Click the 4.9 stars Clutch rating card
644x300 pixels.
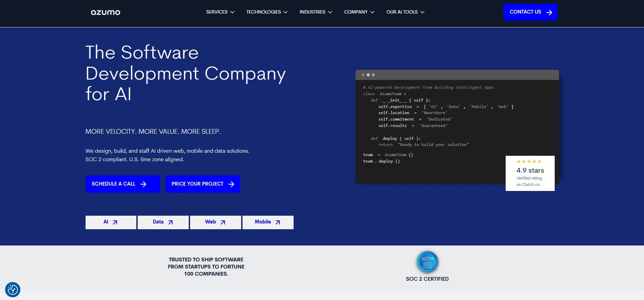tap(530, 173)
